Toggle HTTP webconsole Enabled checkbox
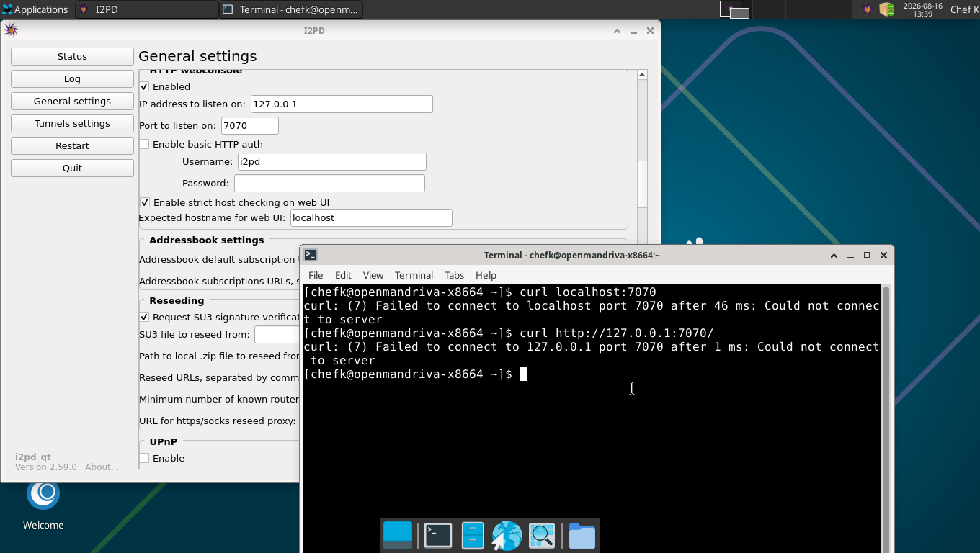The image size is (980, 553). tap(144, 86)
